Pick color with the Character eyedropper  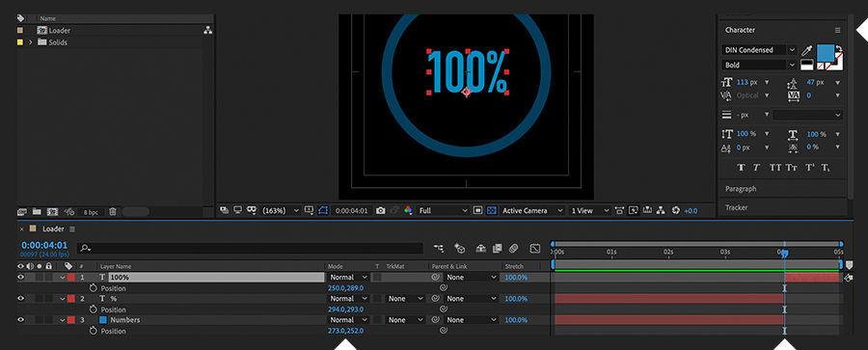pos(806,50)
